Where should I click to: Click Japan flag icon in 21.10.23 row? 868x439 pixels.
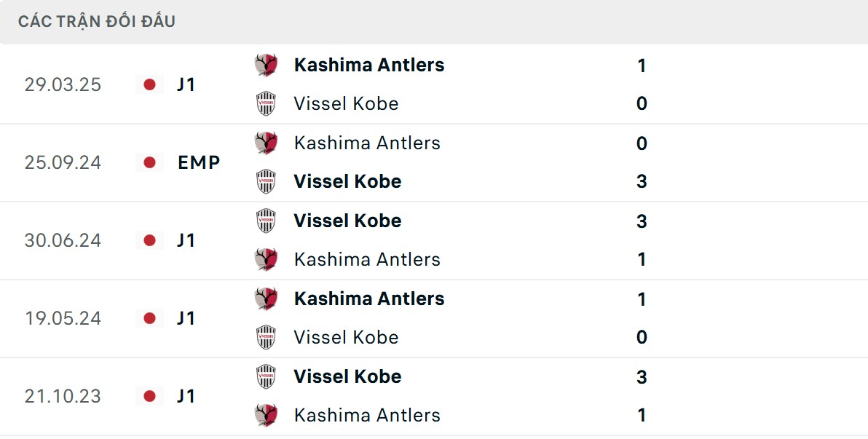[x=150, y=396]
